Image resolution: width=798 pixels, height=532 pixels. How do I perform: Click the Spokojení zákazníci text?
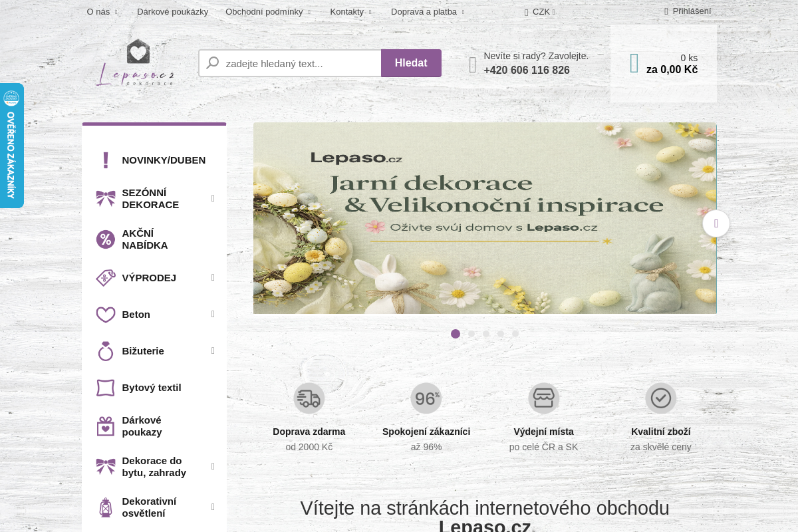pyautogui.click(x=426, y=432)
